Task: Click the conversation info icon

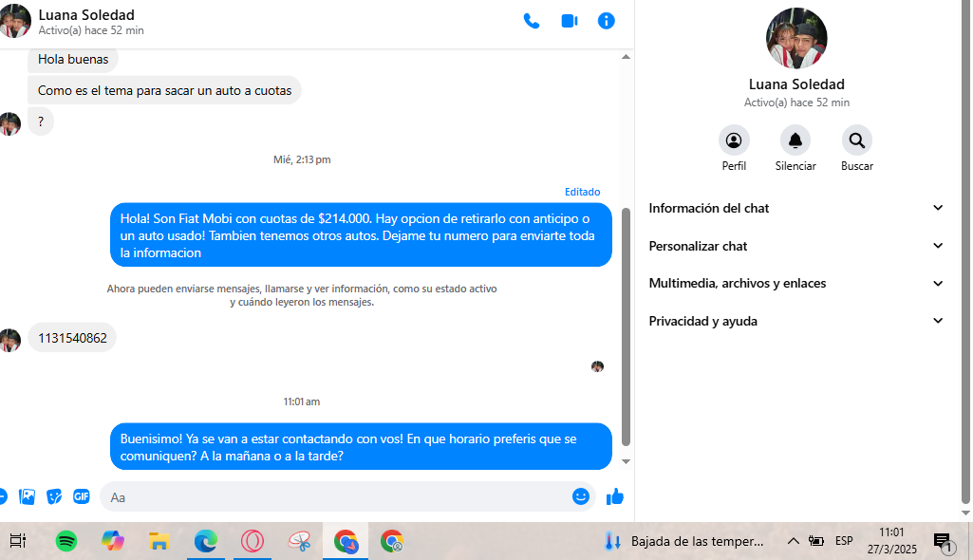Action: pos(607,21)
